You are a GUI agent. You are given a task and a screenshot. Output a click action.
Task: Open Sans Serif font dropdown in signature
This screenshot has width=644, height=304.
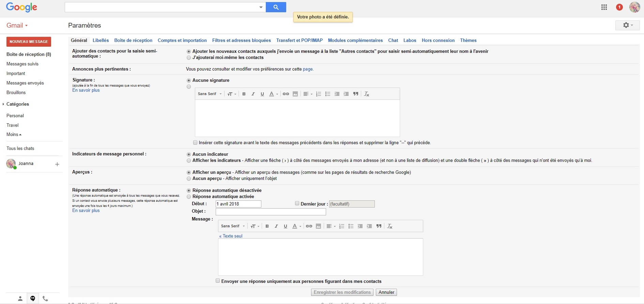210,94
